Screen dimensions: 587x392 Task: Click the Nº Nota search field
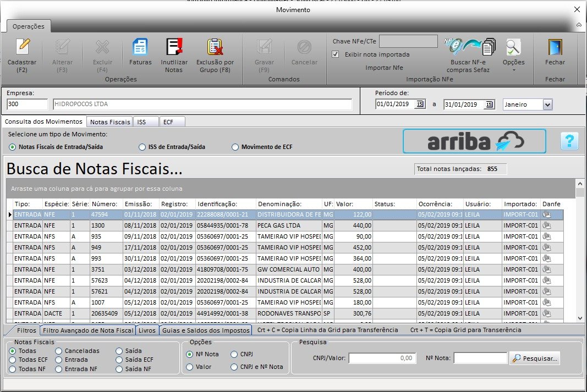pos(480,358)
